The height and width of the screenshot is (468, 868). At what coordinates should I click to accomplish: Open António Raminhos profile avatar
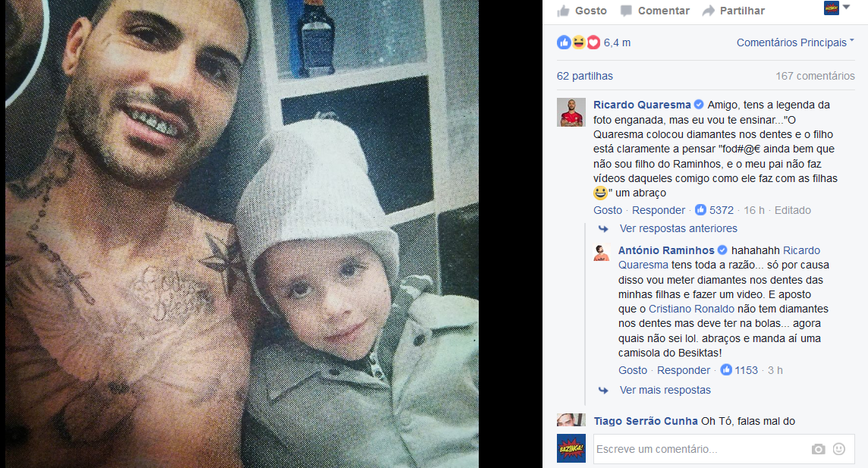(602, 253)
